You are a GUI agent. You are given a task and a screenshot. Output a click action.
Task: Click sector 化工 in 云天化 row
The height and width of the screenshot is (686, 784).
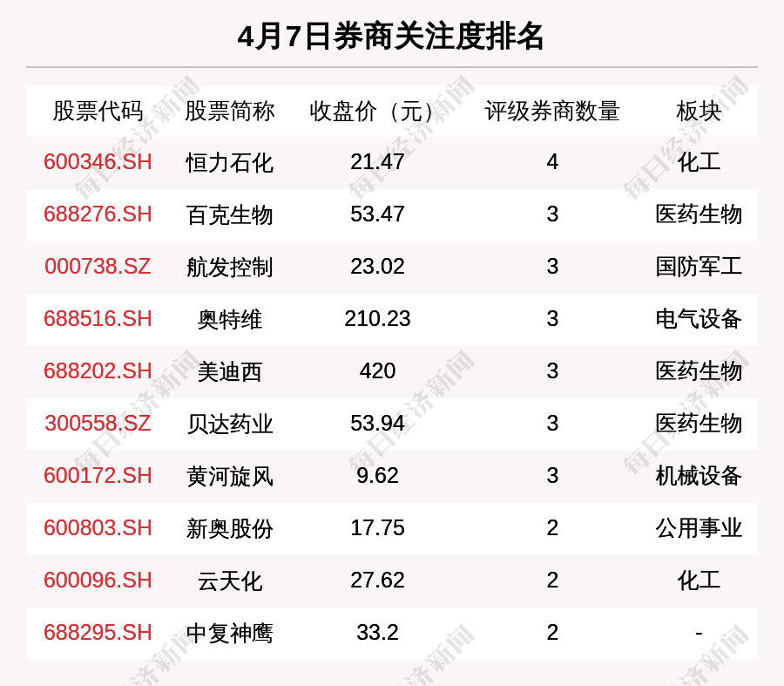(699, 581)
